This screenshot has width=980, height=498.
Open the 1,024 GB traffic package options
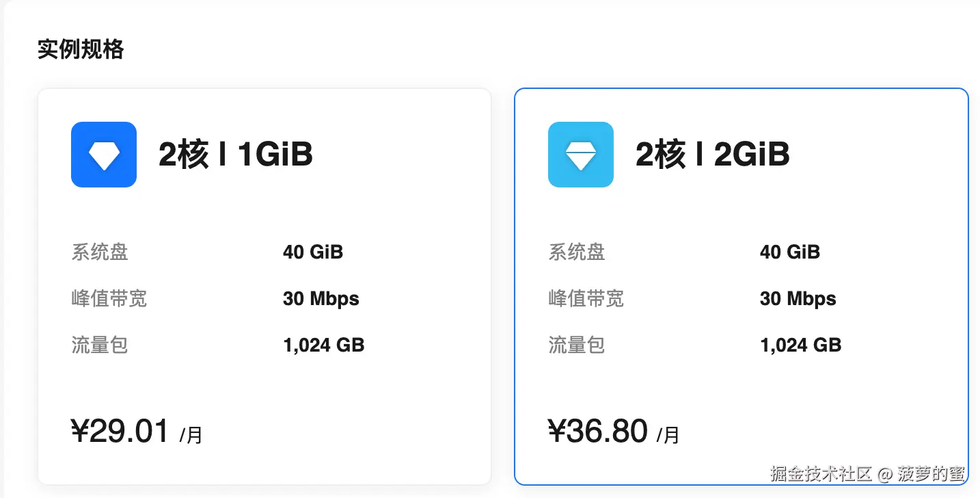coord(323,345)
